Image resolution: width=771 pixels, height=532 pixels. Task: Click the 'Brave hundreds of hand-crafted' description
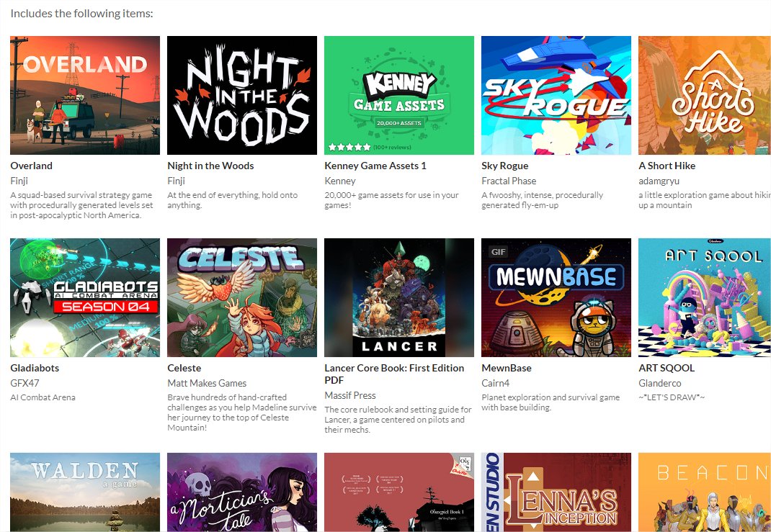click(x=242, y=412)
